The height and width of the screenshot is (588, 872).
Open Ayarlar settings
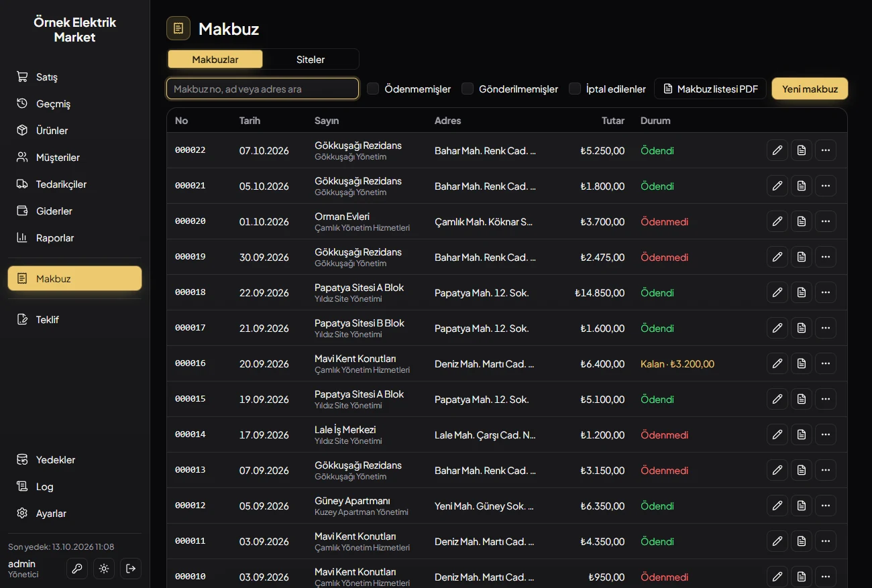(74, 514)
